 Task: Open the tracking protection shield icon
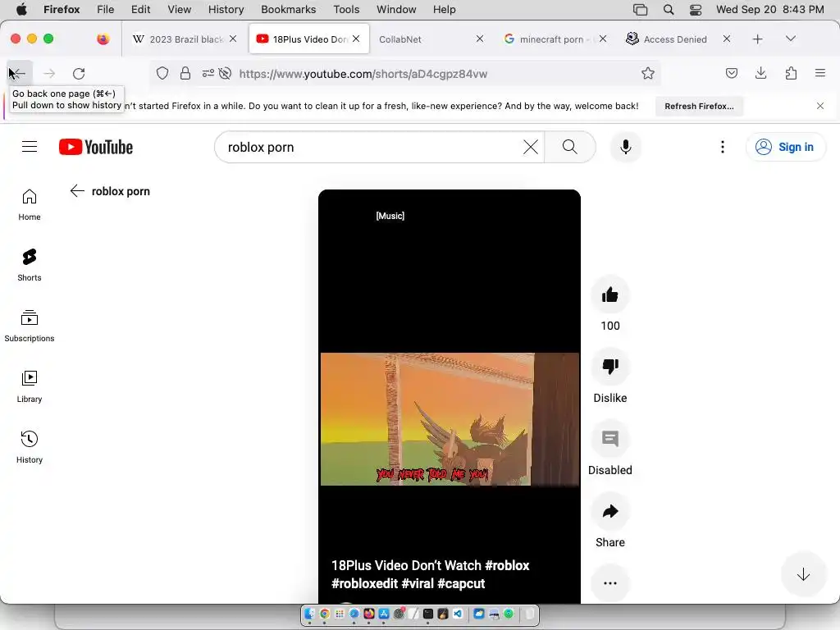162,73
